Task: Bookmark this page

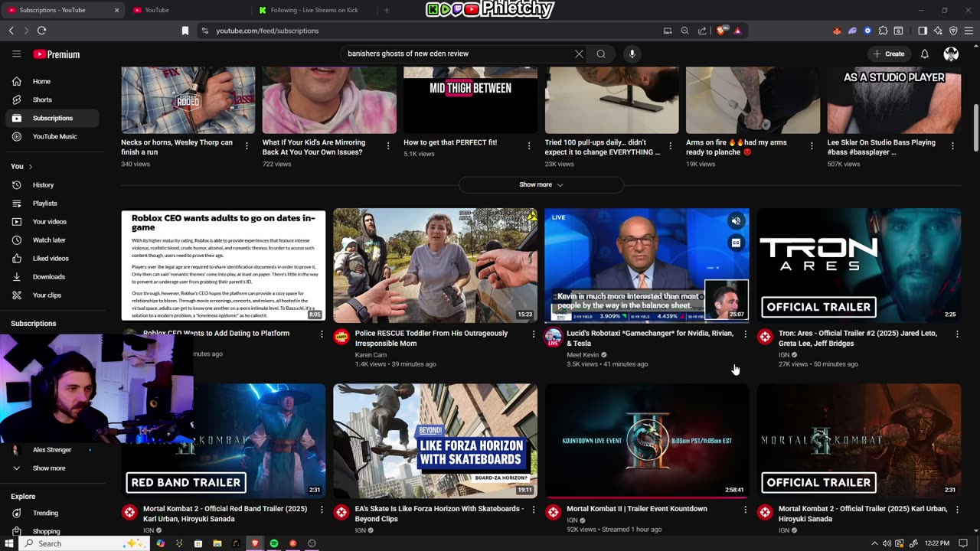Action: [x=185, y=31]
